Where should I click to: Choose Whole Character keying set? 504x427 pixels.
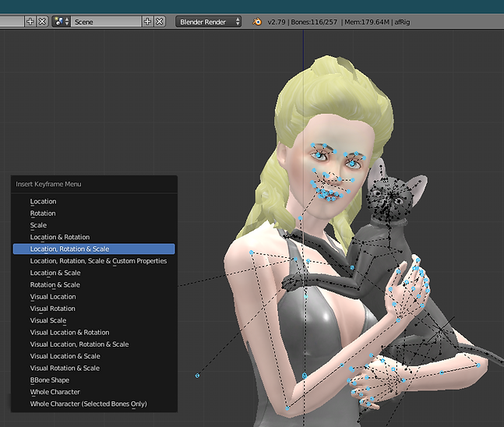coord(93,392)
